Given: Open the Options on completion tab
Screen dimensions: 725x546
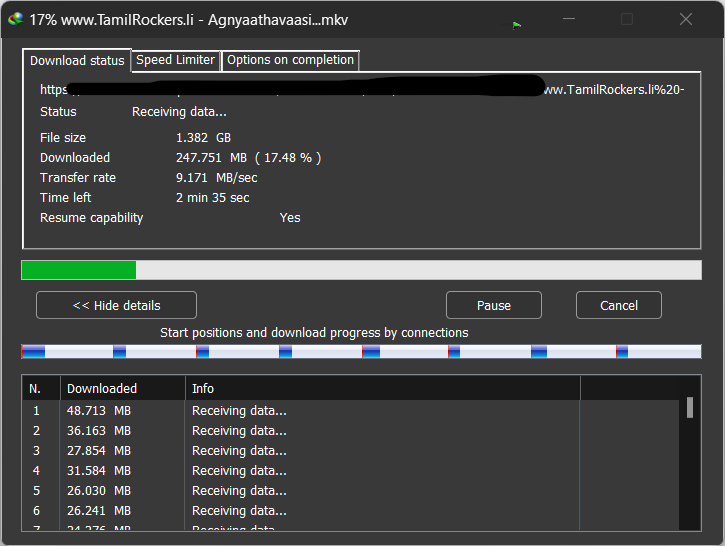Looking at the screenshot, I should tap(290, 60).
